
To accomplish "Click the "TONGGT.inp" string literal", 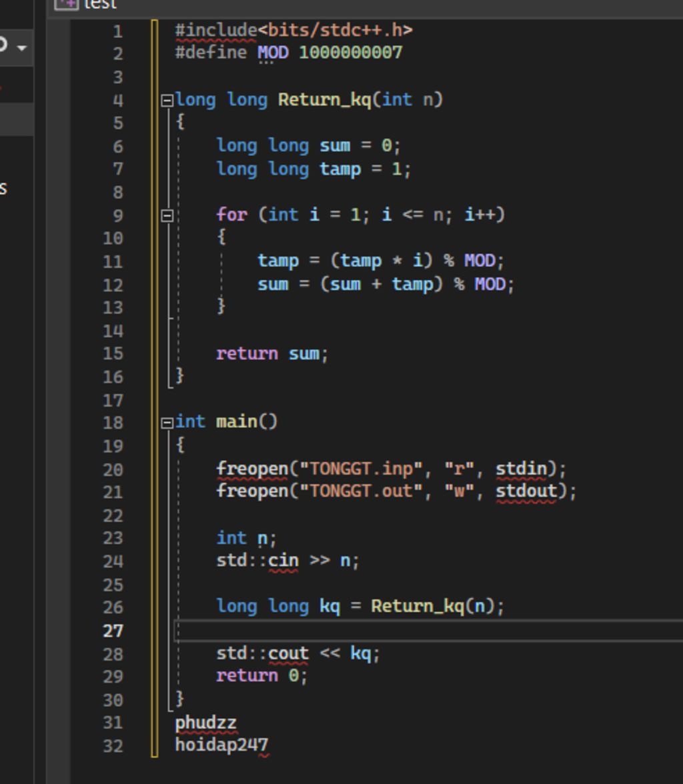I will [x=360, y=469].
